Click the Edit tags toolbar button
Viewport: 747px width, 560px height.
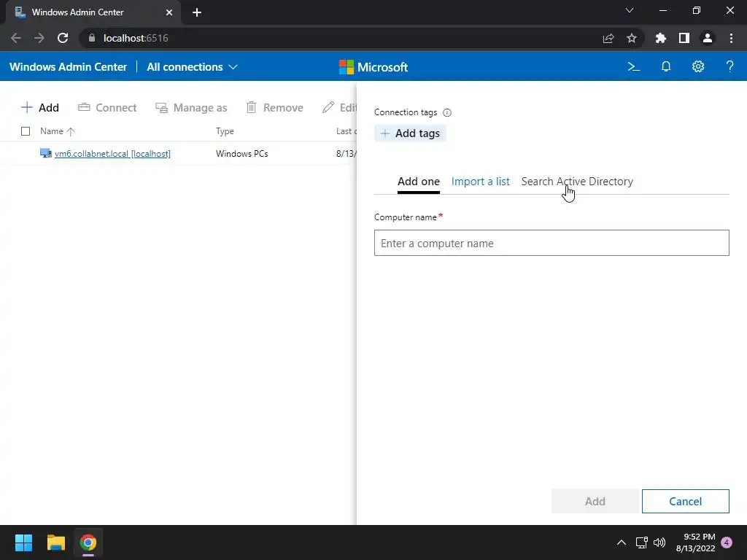pyautogui.click(x=339, y=108)
